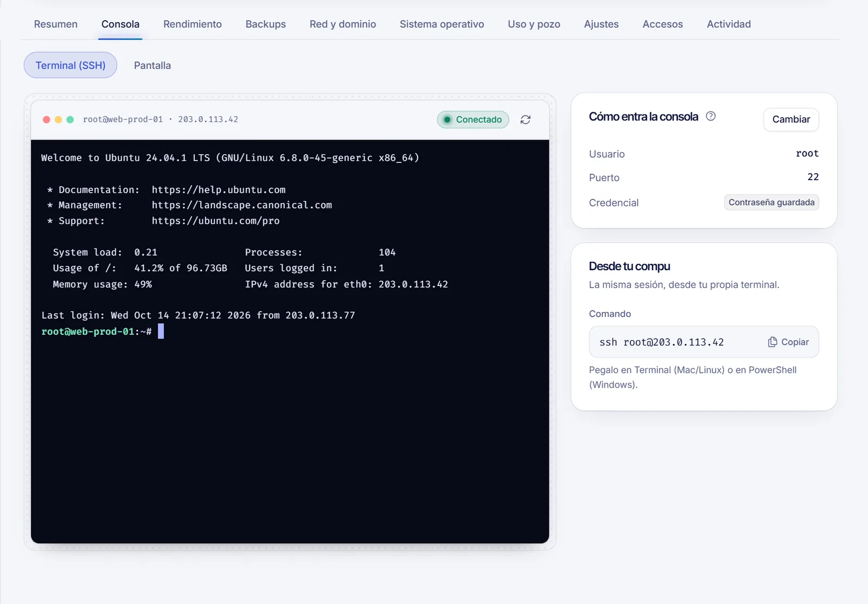Click the Desde tu compu heading
868x604 pixels.
(x=630, y=266)
